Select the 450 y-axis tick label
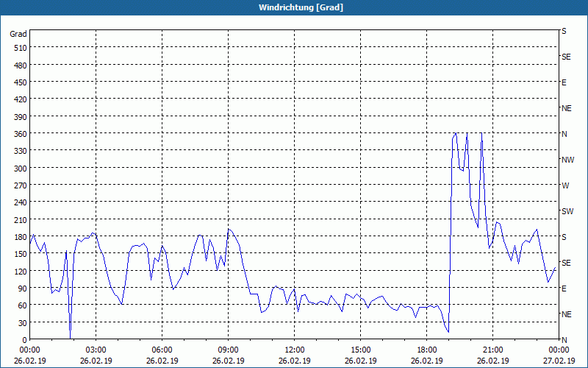The width and height of the screenshot is (588, 368). point(21,82)
